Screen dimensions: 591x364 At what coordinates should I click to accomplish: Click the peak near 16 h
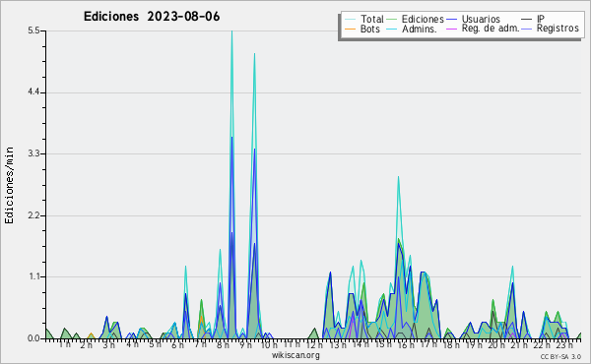pos(398,177)
